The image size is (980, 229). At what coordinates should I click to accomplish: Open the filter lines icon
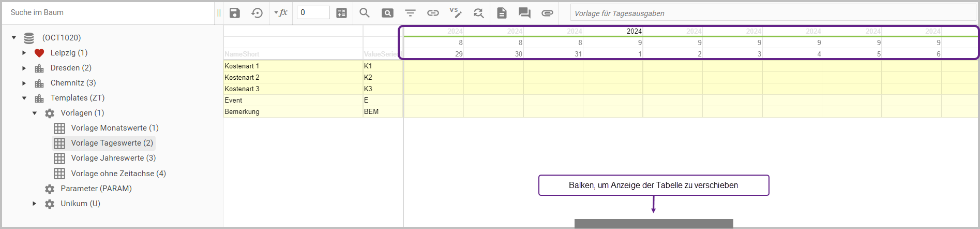click(410, 13)
